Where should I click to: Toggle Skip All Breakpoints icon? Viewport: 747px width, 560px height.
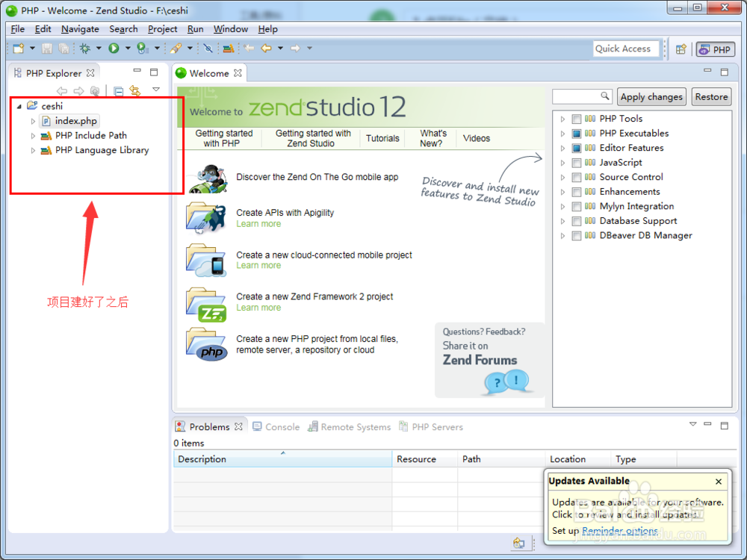208,48
